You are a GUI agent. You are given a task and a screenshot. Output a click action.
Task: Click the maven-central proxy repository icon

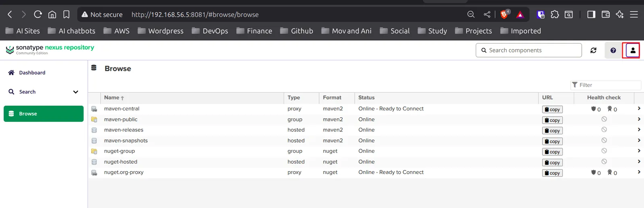click(x=94, y=109)
